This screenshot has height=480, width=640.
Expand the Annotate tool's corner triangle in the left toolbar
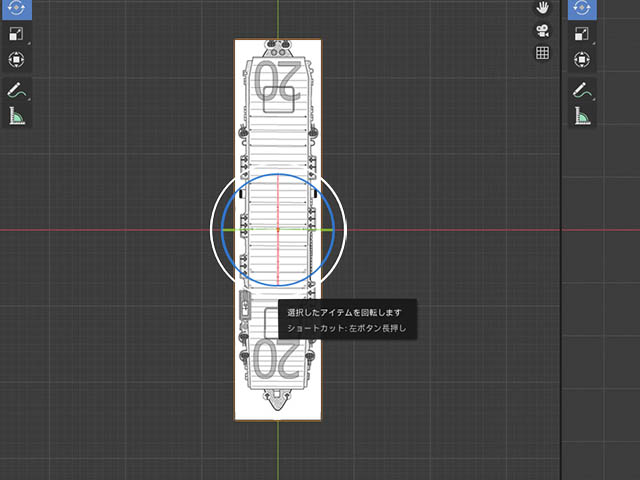(x=29, y=99)
